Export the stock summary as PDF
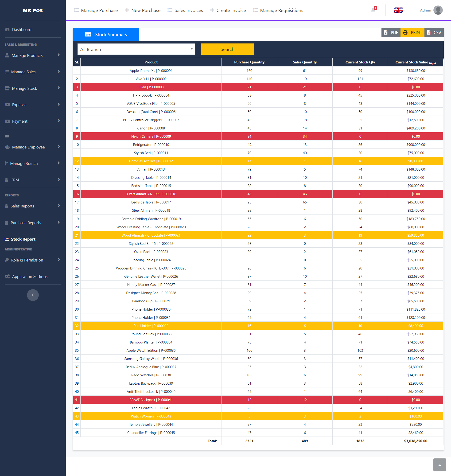451x476 pixels. click(x=391, y=32)
